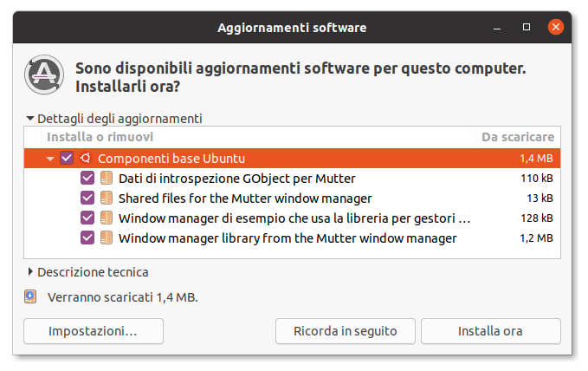Uncheck Dati di introspezione GObject per Mutter

87,178
